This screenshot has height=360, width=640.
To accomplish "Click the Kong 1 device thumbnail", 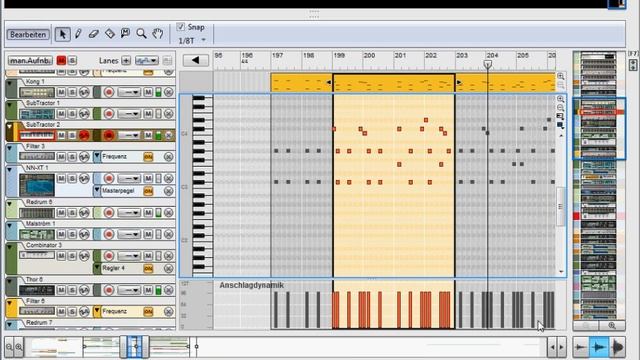I will 37,92.
